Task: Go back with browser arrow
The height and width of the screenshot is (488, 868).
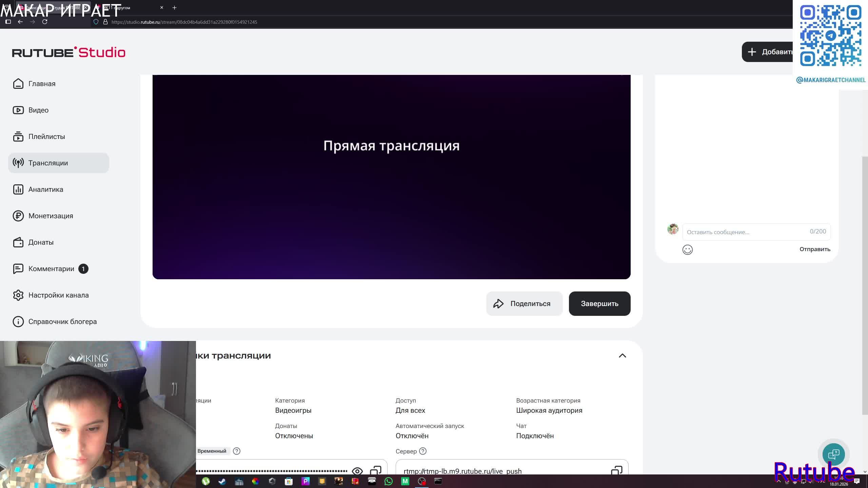Action: click(20, 22)
